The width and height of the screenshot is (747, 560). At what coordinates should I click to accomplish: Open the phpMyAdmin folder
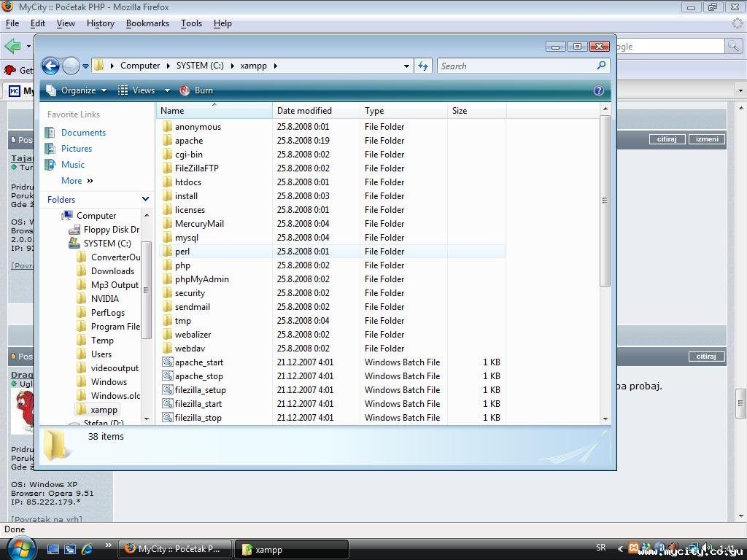[201, 279]
